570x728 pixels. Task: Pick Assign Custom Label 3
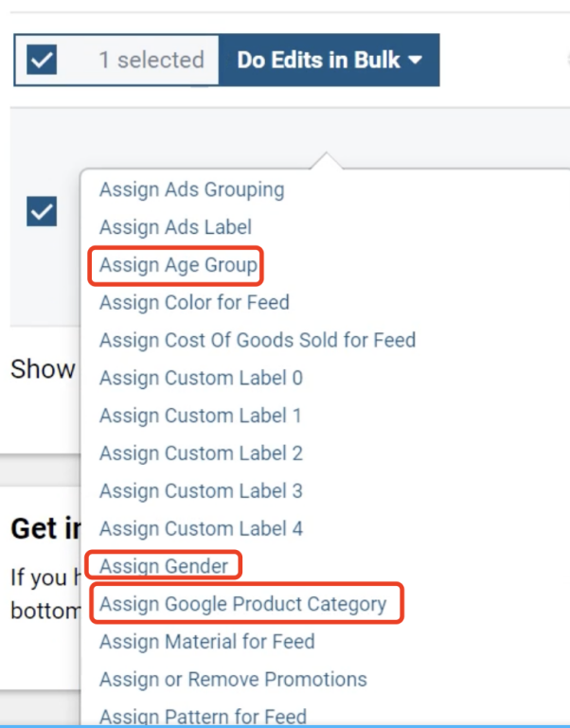tap(201, 491)
